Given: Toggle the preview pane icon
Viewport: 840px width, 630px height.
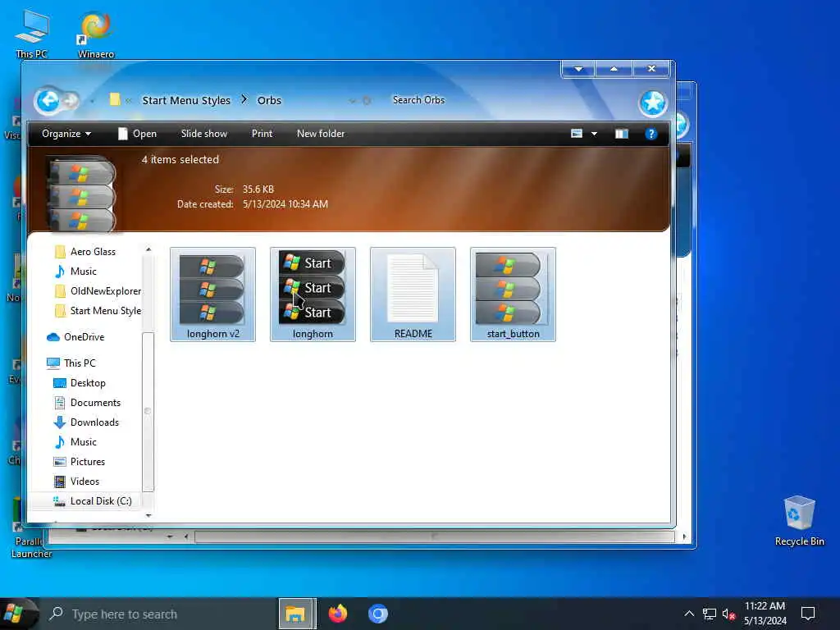Looking at the screenshot, I should 621,134.
